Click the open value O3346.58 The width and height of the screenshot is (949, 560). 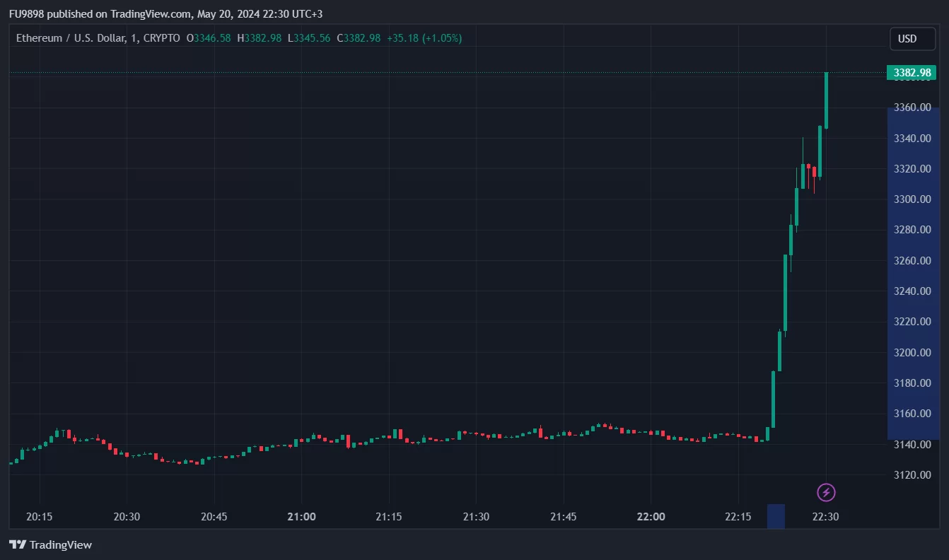click(209, 38)
